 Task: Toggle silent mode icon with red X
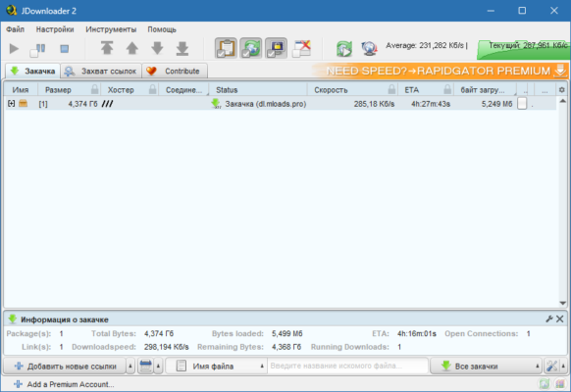301,48
